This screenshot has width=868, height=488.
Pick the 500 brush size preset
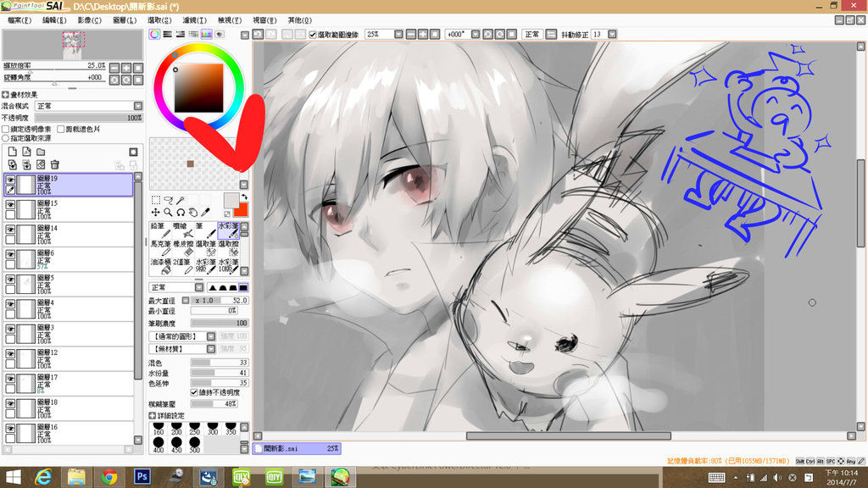point(194,445)
